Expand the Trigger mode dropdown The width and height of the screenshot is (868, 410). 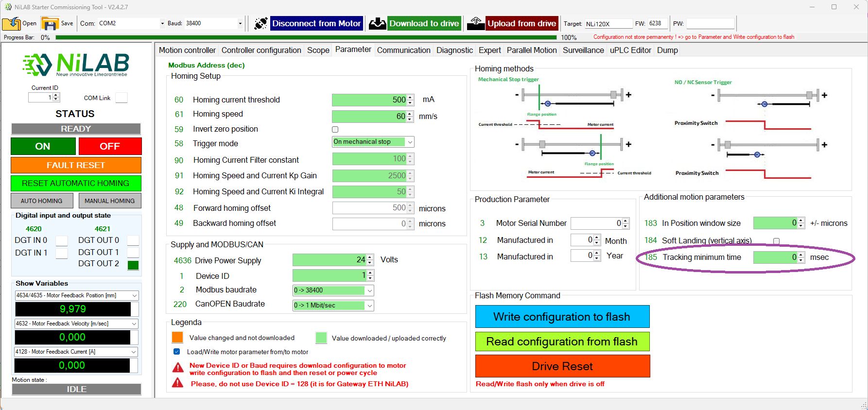click(x=410, y=142)
